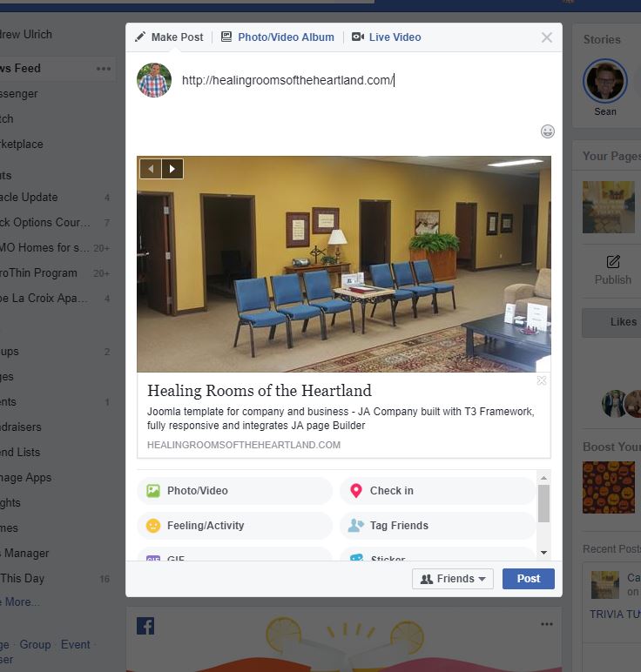
Task: Show next link preview image
Action: tap(172, 168)
